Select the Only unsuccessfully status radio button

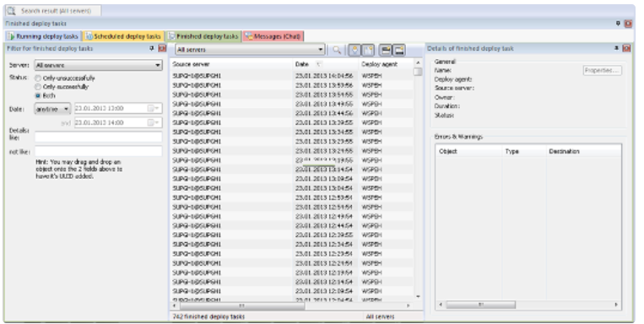coord(38,78)
